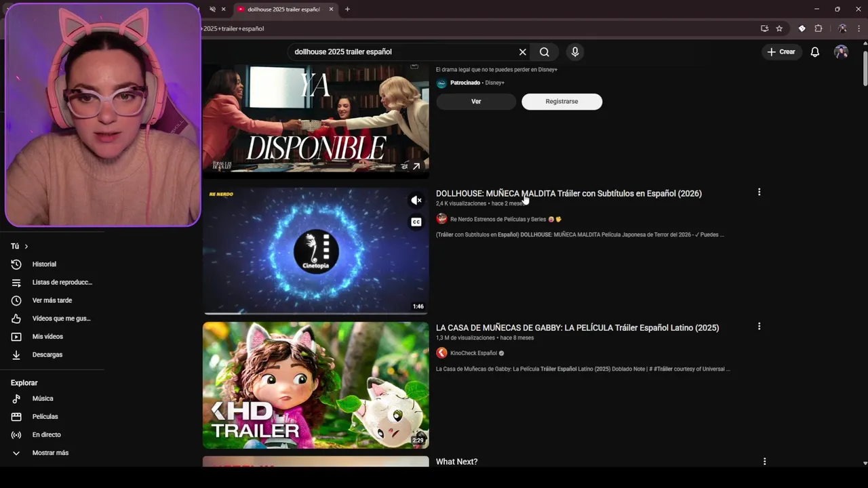Image resolution: width=868 pixels, height=488 pixels.
Task: Open a new browser tab
Action: pyautogui.click(x=347, y=9)
